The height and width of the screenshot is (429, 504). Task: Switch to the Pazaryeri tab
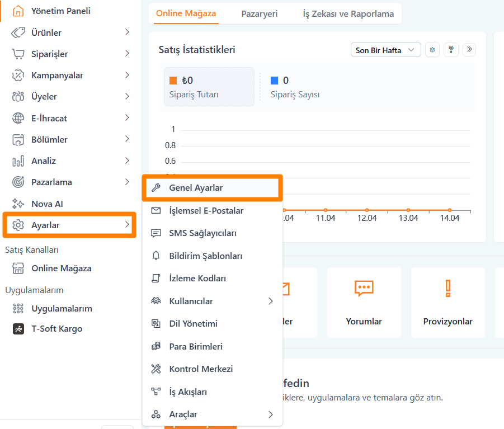[259, 13]
